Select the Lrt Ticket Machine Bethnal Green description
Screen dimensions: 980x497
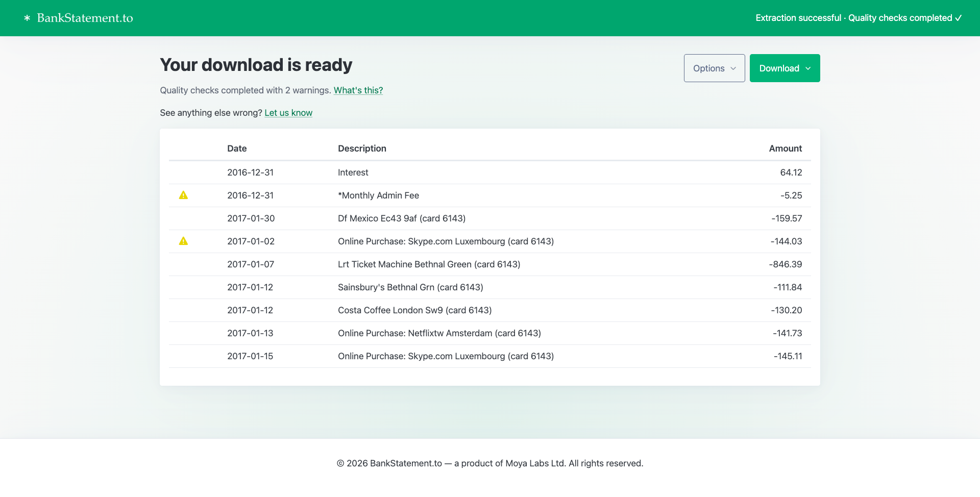tap(429, 264)
